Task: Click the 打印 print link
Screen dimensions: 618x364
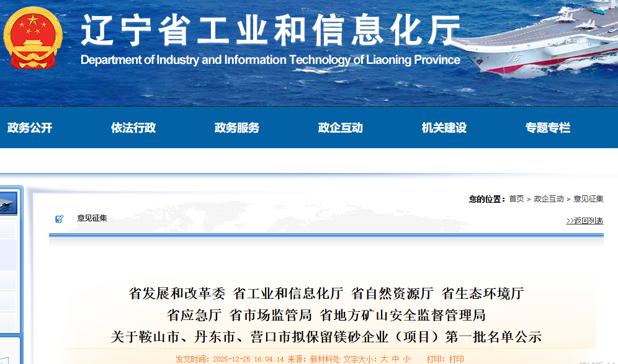Action: pyautogui.click(x=457, y=359)
